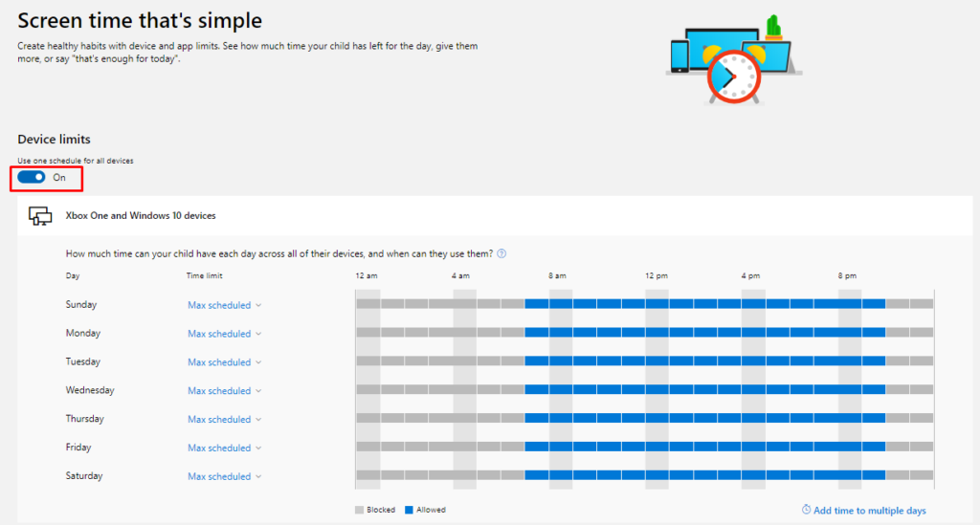Turn off one schedule for all devices
This screenshot has height=525, width=980.
(x=32, y=177)
